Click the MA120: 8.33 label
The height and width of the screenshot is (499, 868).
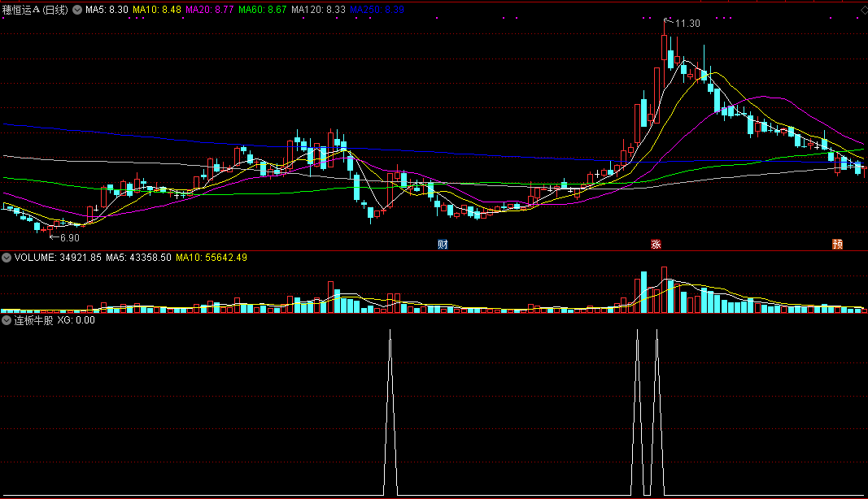point(318,10)
